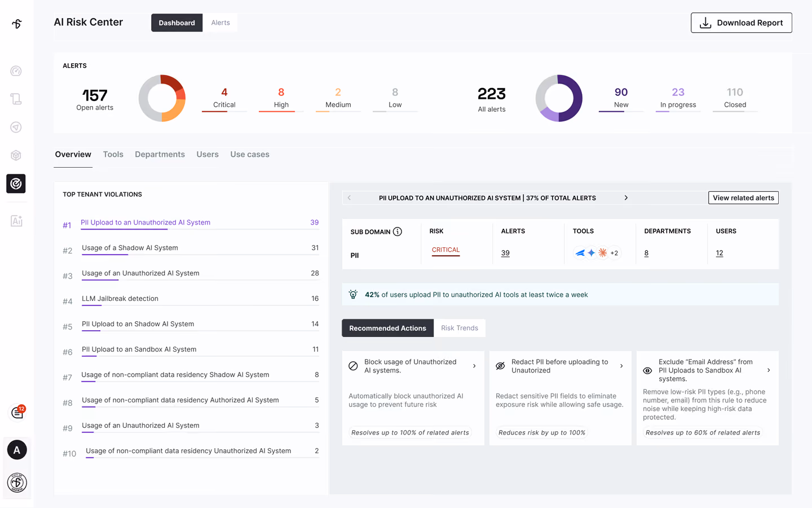Open the Tools tab

tap(113, 155)
